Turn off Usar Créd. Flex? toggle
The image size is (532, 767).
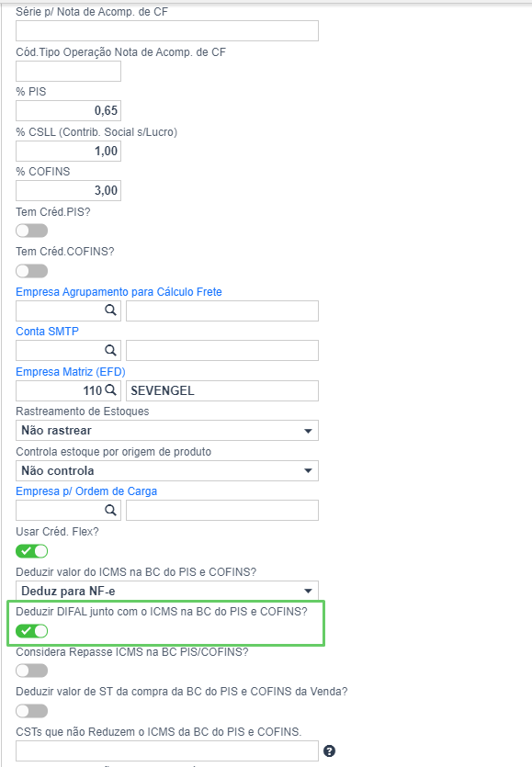click(x=32, y=551)
